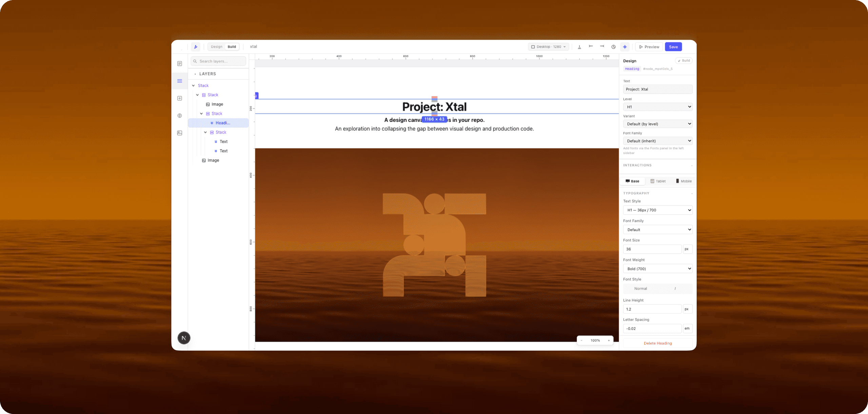Click the Delete Heading button
The height and width of the screenshot is (414, 868).
pyautogui.click(x=658, y=343)
